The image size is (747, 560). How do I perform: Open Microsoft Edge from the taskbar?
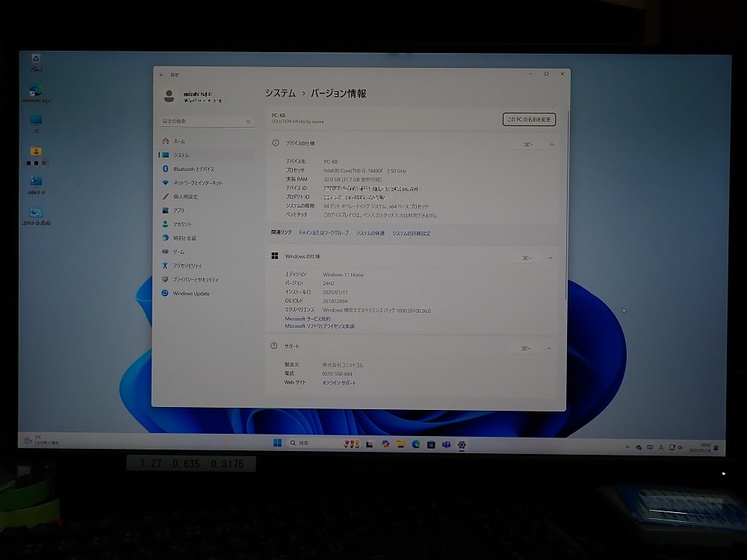416,444
